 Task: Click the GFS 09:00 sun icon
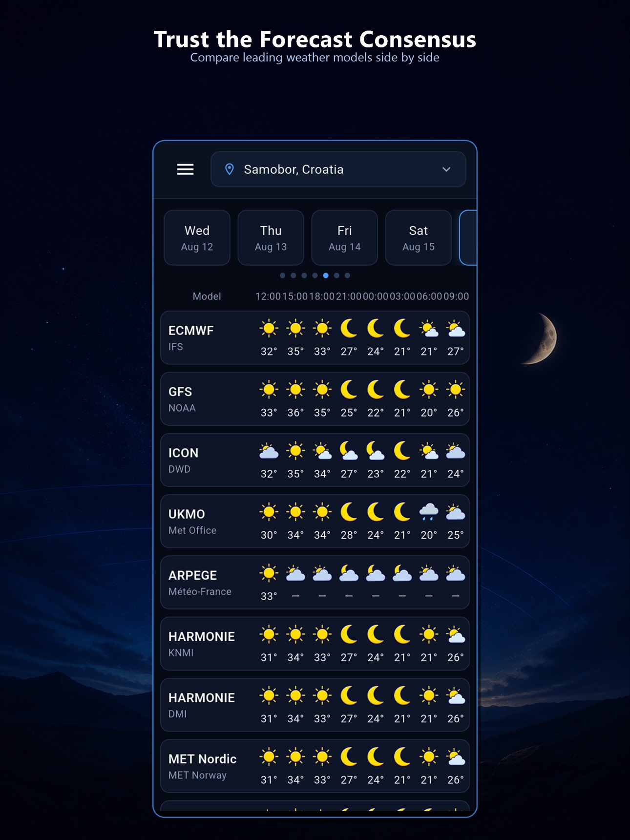(455, 390)
